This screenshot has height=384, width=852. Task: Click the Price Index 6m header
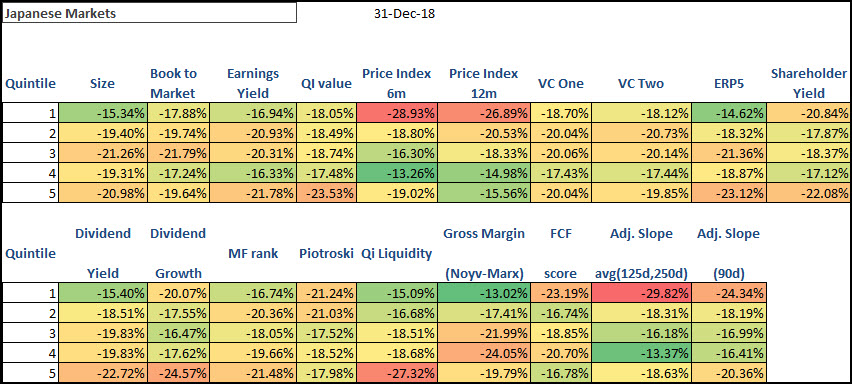tap(397, 83)
